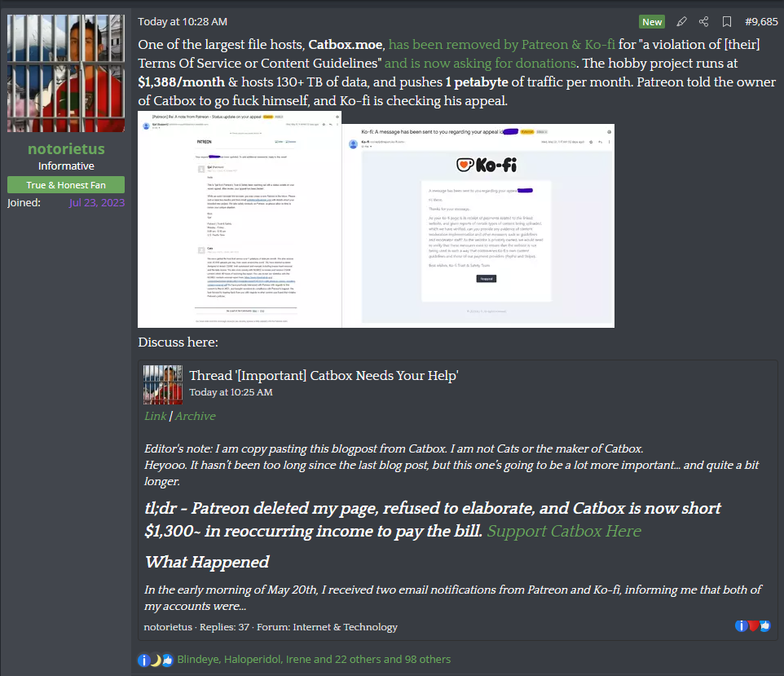
Task: Open the 'Support Catbox Here' link
Action: [564, 531]
